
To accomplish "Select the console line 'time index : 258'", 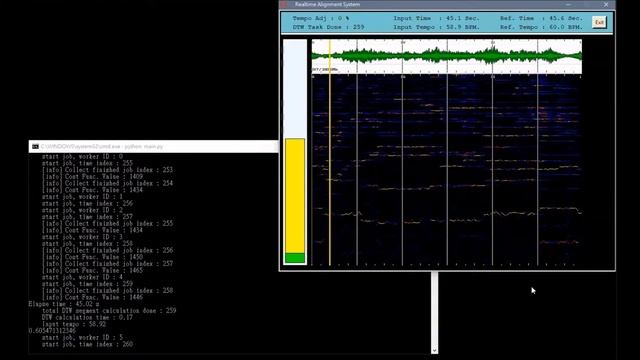I will point(87,244).
